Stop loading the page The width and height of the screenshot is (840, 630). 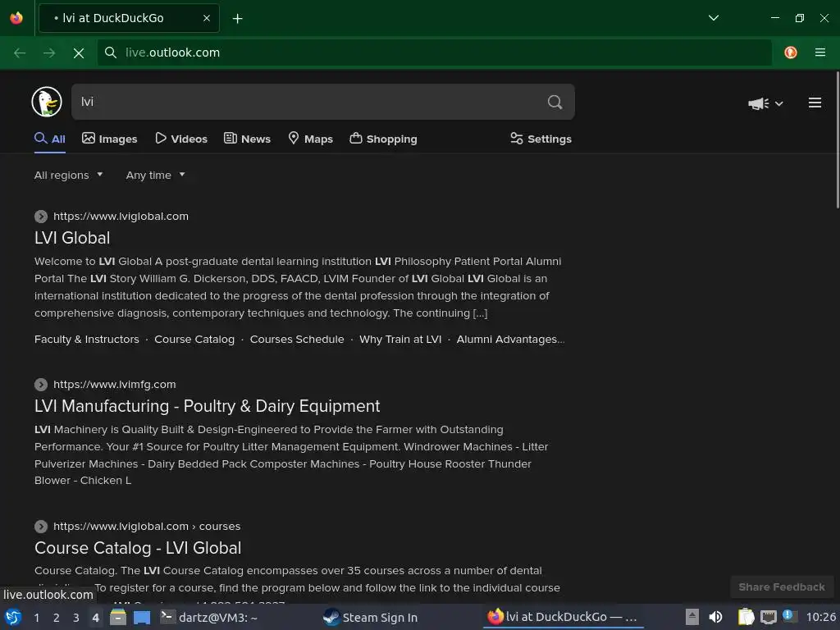pos(79,52)
